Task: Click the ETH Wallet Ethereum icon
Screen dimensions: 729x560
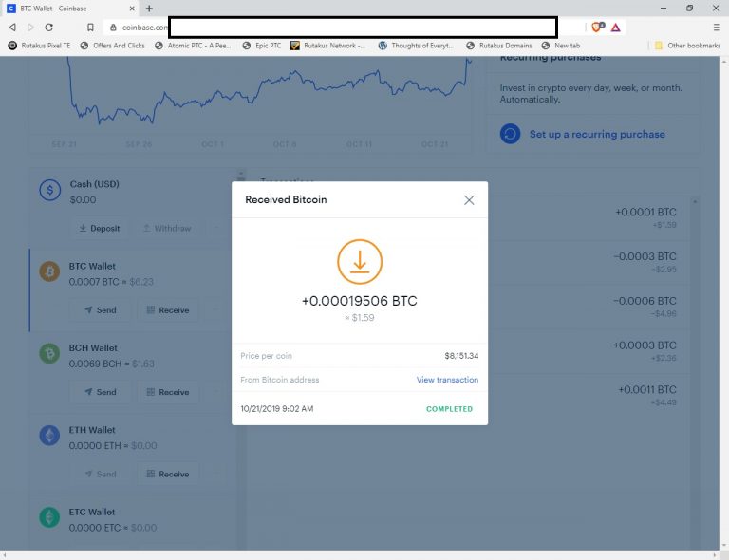Action: click(49, 436)
